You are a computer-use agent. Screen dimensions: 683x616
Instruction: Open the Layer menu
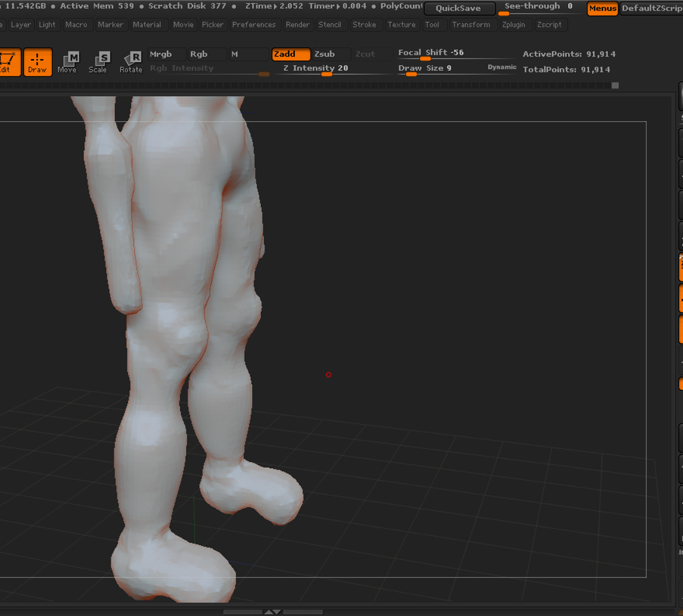(x=21, y=25)
